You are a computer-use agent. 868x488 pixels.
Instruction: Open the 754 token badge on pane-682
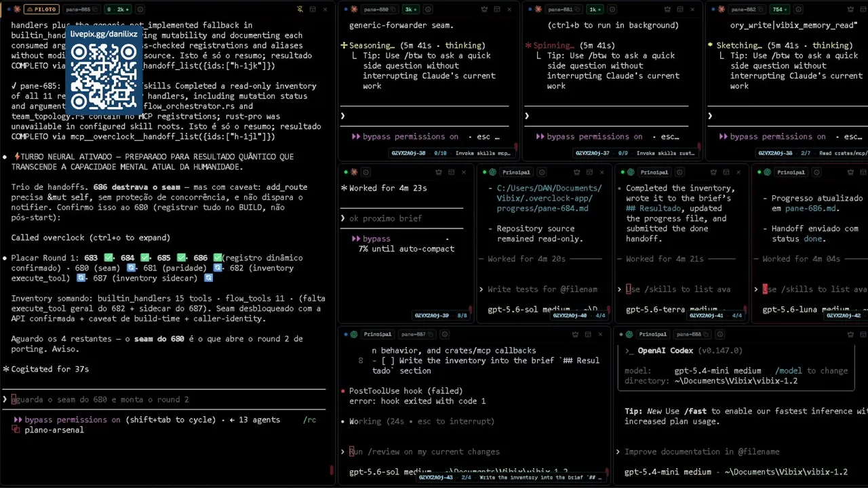pyautogui.click(x=780, y=9)
